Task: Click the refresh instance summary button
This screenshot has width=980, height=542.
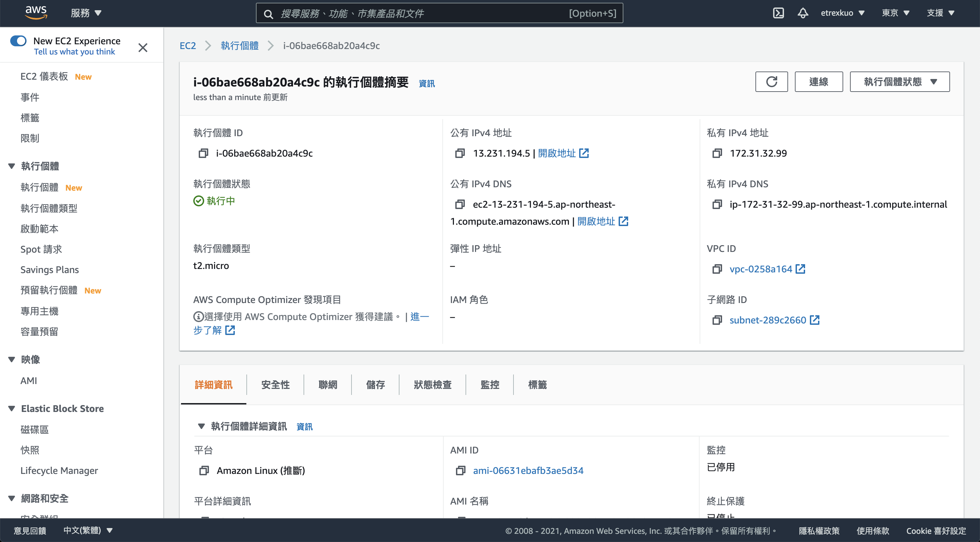Action: tap(771, 81)
